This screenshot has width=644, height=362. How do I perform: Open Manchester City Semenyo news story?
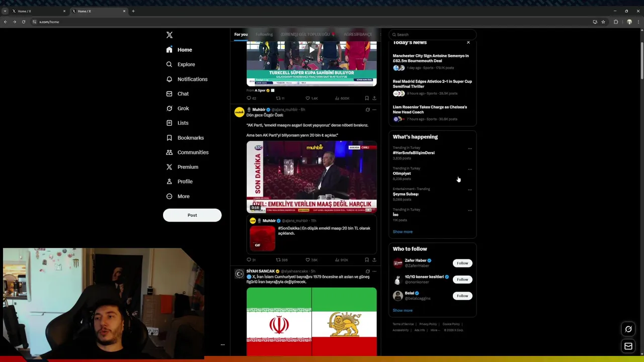(x=432, y=62)
